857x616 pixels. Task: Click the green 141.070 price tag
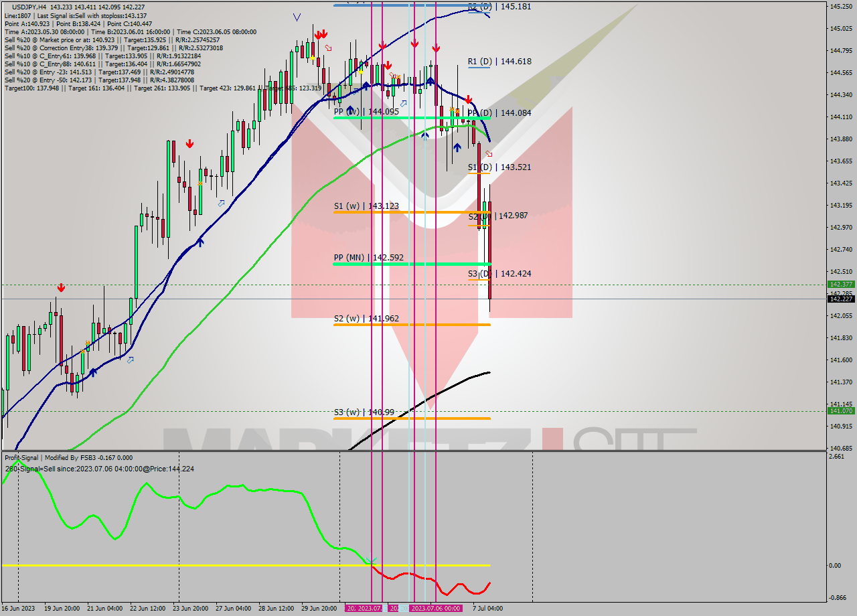click(x=841, y=411)
